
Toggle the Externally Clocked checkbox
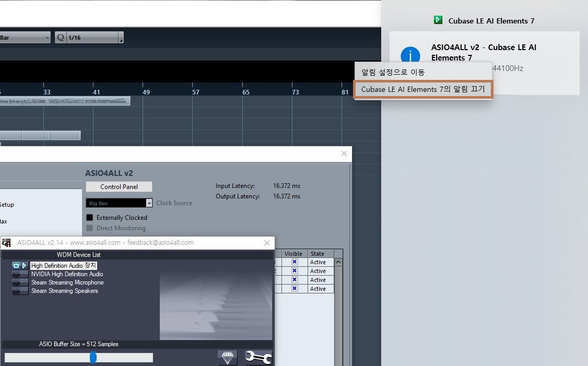[90, 218]
